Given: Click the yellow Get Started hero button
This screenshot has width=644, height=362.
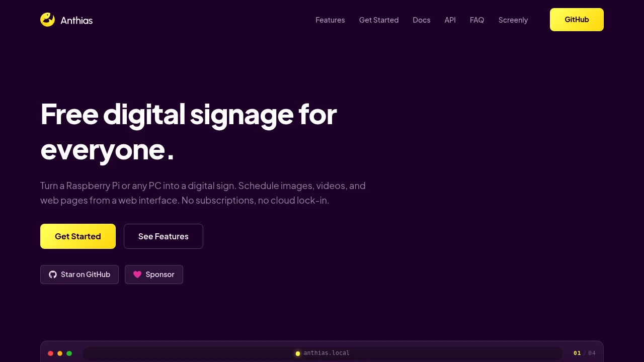Looking at the screenshot, I should (78, 236).
